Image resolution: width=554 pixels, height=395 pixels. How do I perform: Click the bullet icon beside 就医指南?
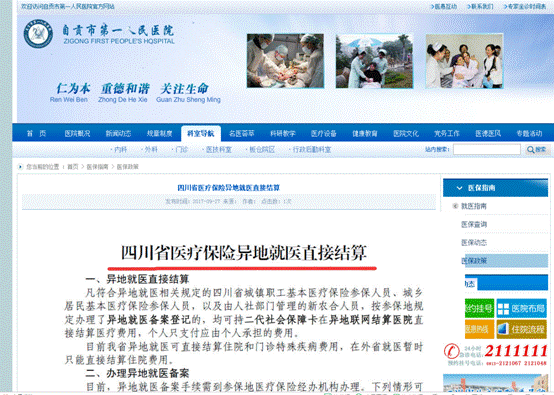coord(455,206)
